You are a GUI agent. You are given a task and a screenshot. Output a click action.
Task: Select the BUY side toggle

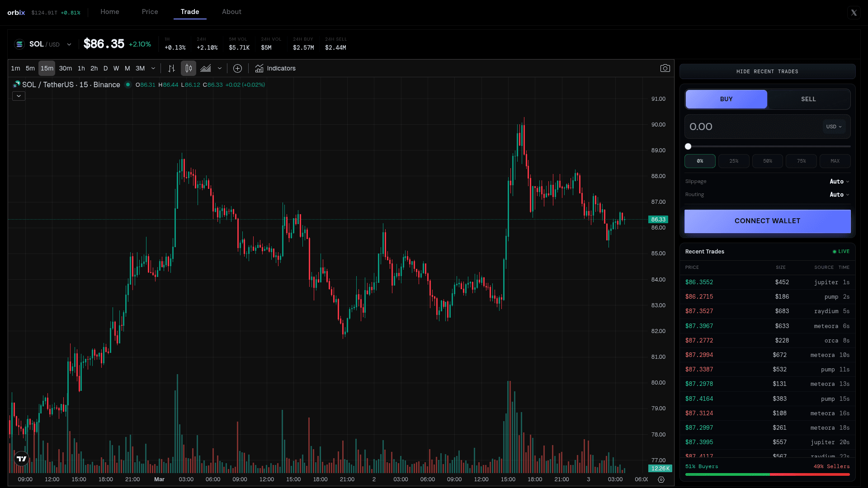tap(726, 99)
